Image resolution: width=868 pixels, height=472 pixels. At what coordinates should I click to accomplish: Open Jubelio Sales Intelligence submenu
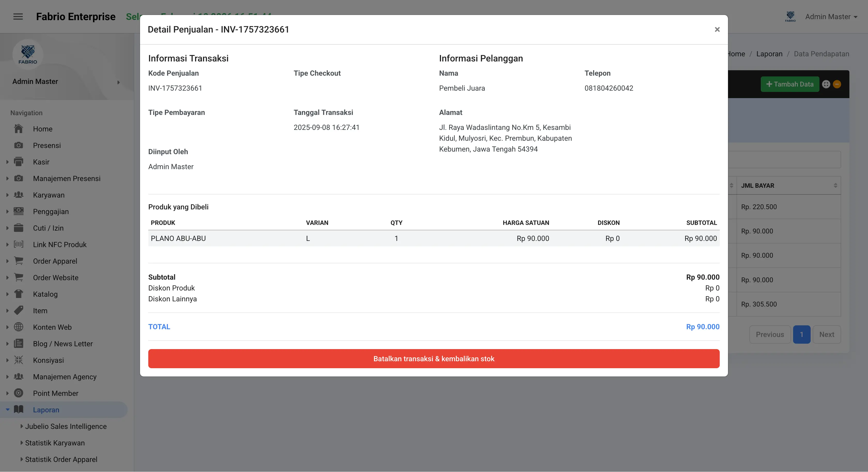(66, 426)
